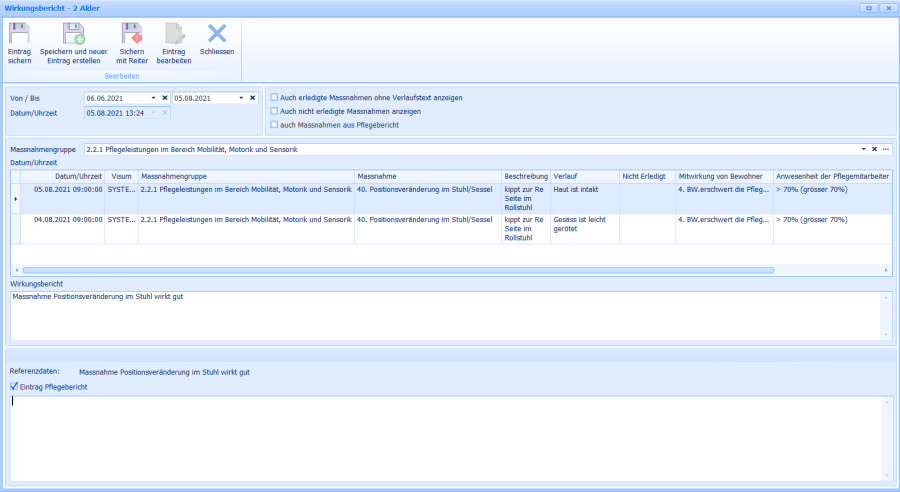This screenshot has height=492, width=900.
Task: Clear the Bis end date with X
Action: tap(253, 98)
